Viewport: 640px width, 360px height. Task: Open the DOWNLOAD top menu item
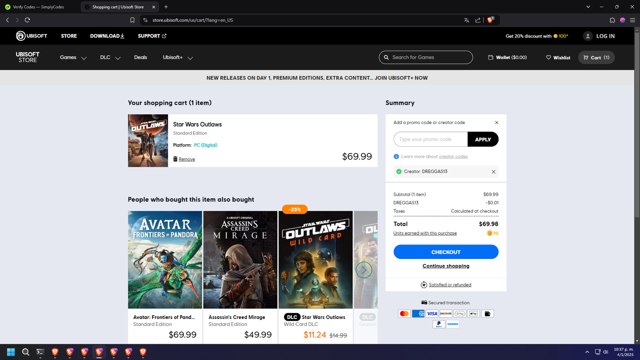107,36
